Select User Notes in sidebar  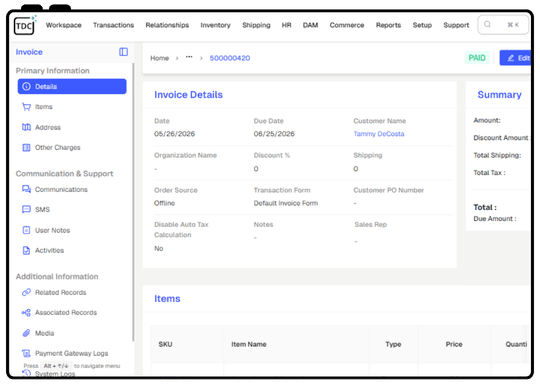72,230
